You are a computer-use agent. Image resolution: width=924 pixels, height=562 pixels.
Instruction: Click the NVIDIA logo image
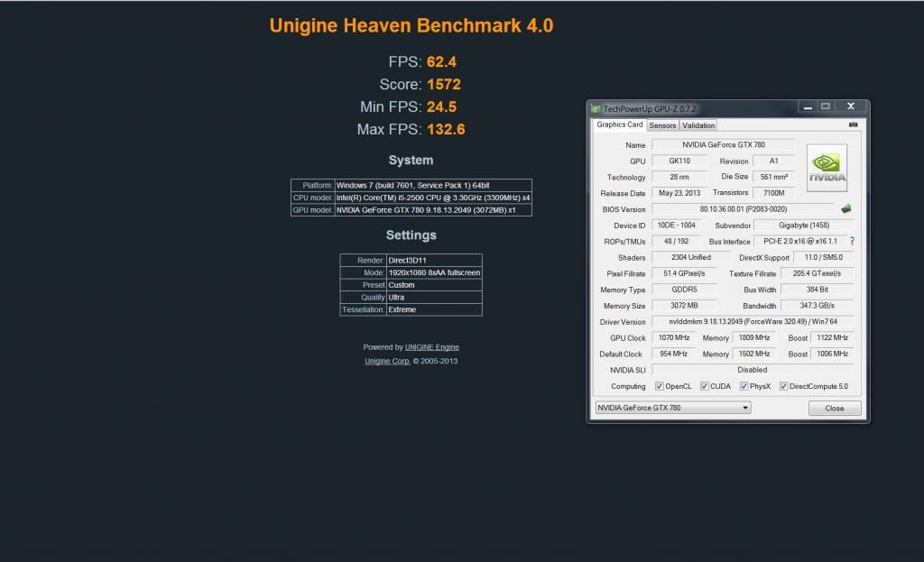[827, 168]
